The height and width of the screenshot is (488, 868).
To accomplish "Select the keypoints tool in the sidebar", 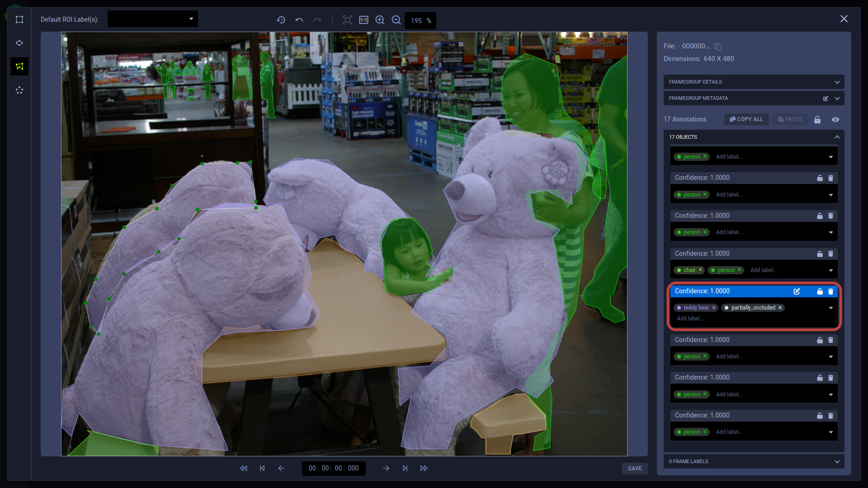I will click(x=19, y=90).
